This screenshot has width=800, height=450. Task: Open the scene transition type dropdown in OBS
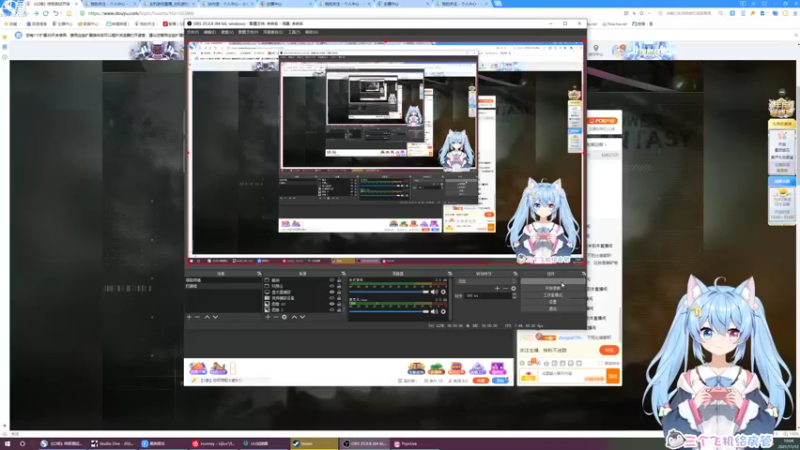[486, 281]
